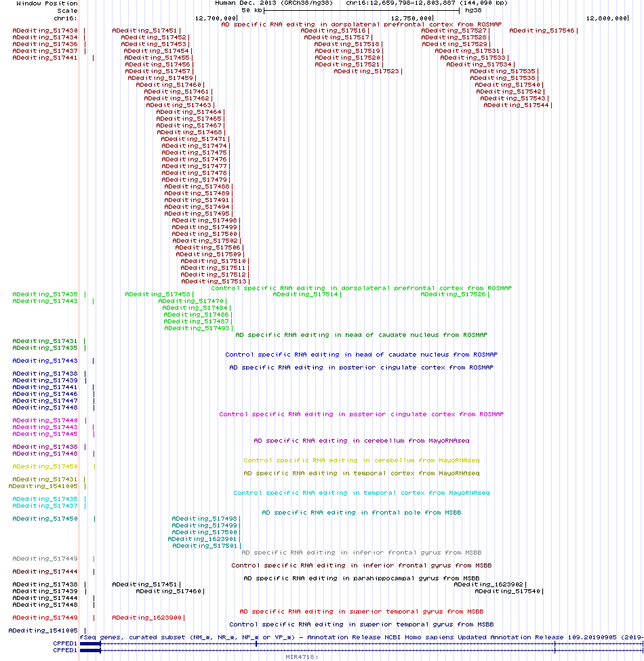Click the ADediting_517493 green control item
644x661 pixels.
pyautogui.click(x=197, y=328)
